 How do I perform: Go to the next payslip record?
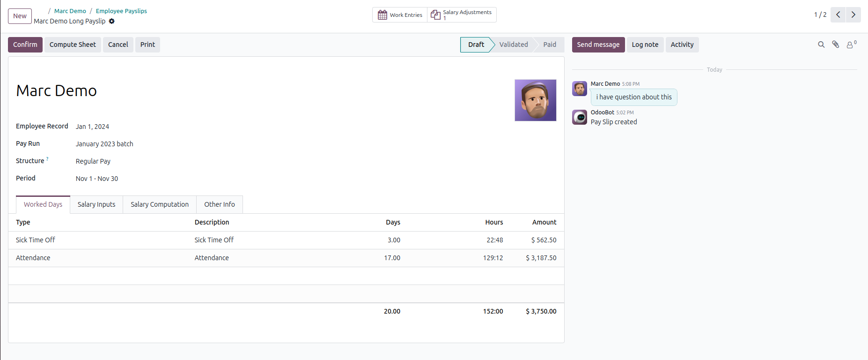[x=853, y=15]
